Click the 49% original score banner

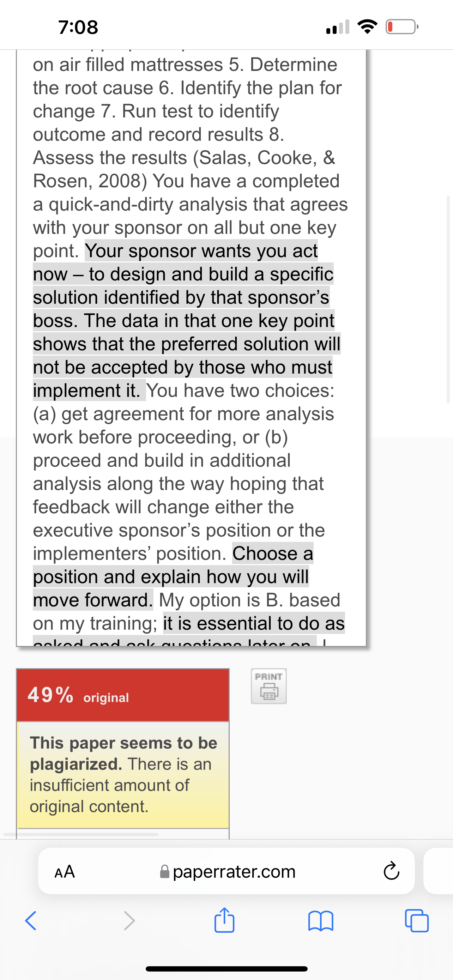point(123,695)
